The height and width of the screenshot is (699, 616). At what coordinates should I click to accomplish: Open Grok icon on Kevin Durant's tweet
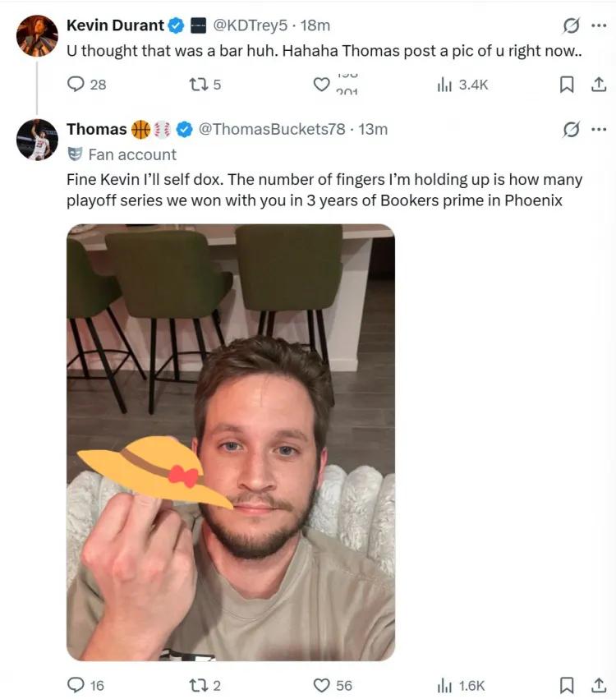click(x=571, y=25)
